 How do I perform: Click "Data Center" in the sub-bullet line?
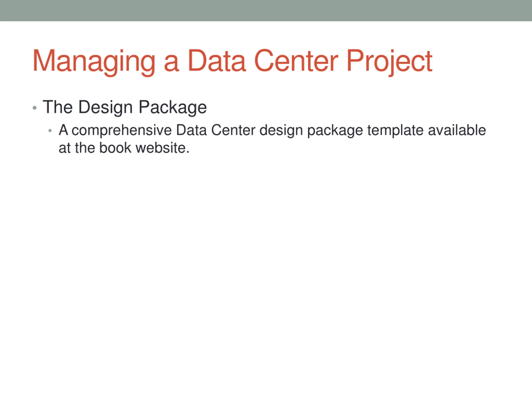[216, 130]
